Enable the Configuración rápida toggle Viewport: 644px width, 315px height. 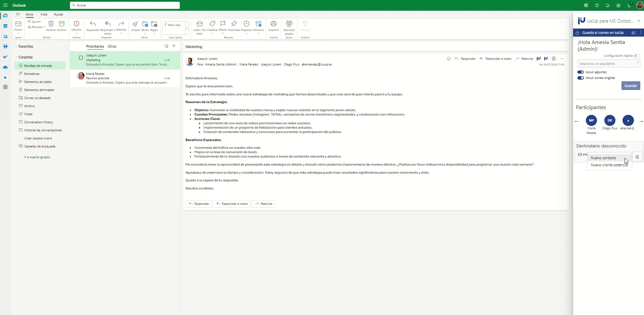click(637, 56)
